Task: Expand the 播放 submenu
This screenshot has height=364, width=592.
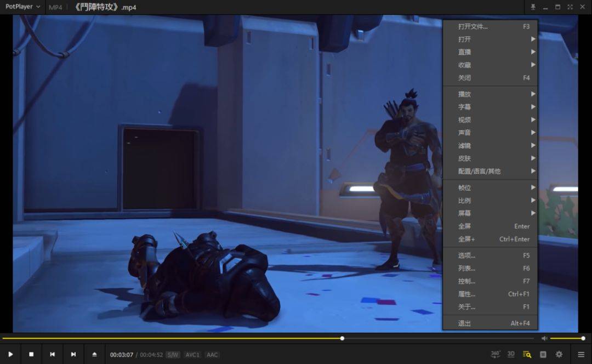Action: coord(490,94)
